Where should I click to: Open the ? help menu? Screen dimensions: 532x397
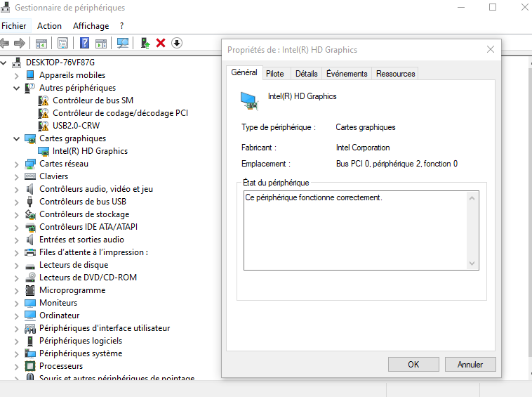[x=122, y=26]
